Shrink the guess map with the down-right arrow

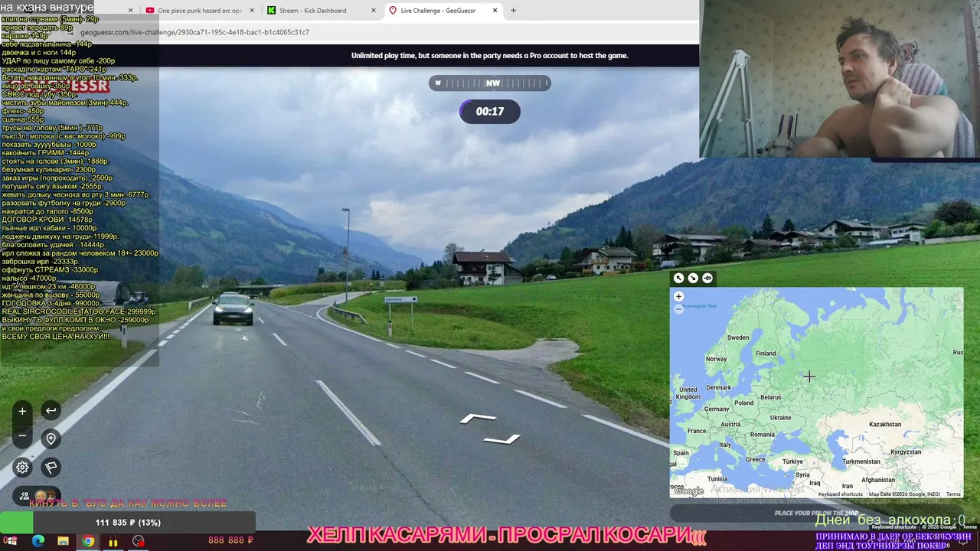coord(693,278)
